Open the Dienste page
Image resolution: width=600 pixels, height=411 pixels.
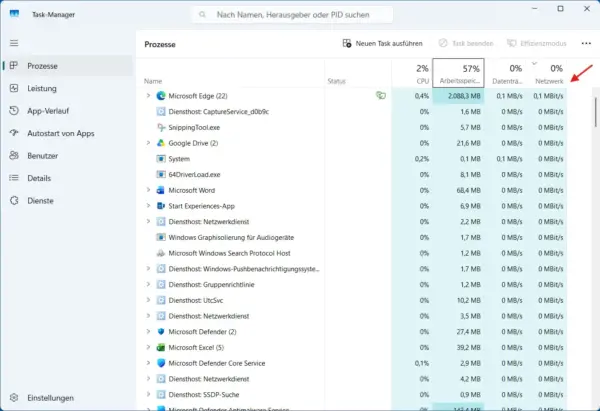pos(68,201)
